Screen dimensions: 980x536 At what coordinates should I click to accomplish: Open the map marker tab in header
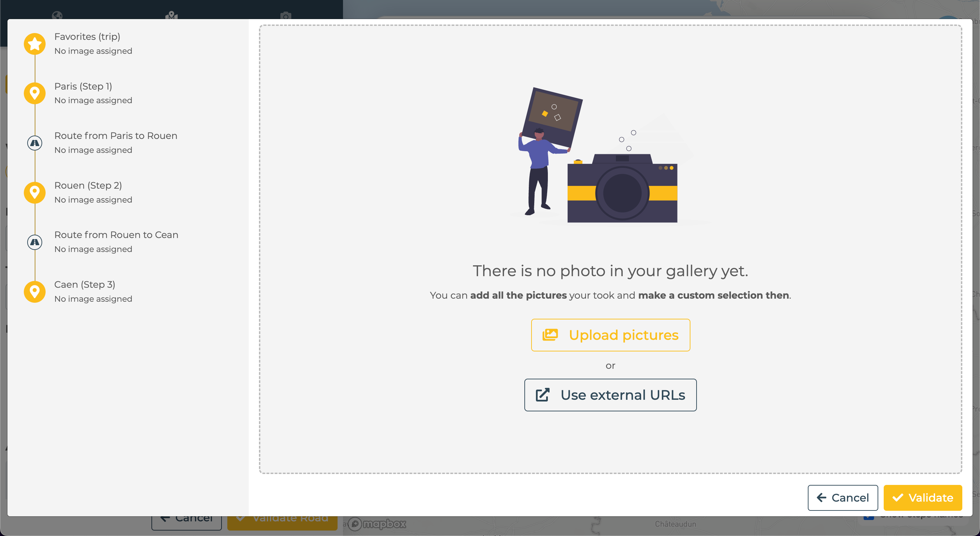(171, 15)
